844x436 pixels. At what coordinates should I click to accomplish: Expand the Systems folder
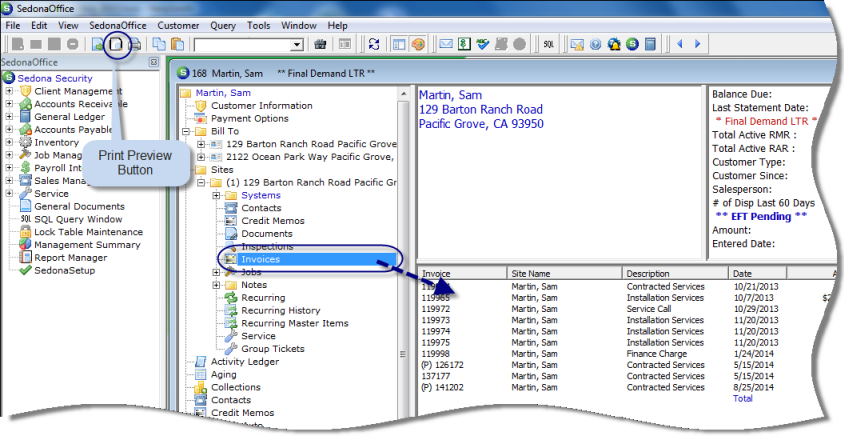216,195
